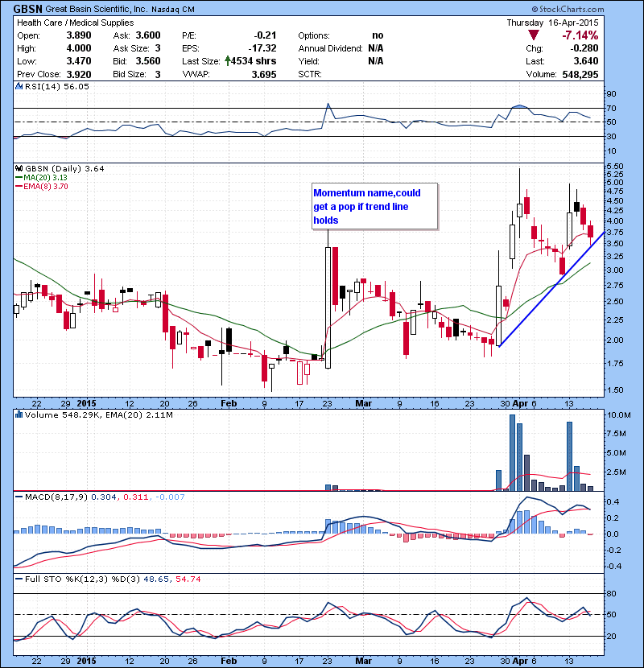Click the volume bars icon beside Volume label
644x668 pixels.
(x=19, y=414)
